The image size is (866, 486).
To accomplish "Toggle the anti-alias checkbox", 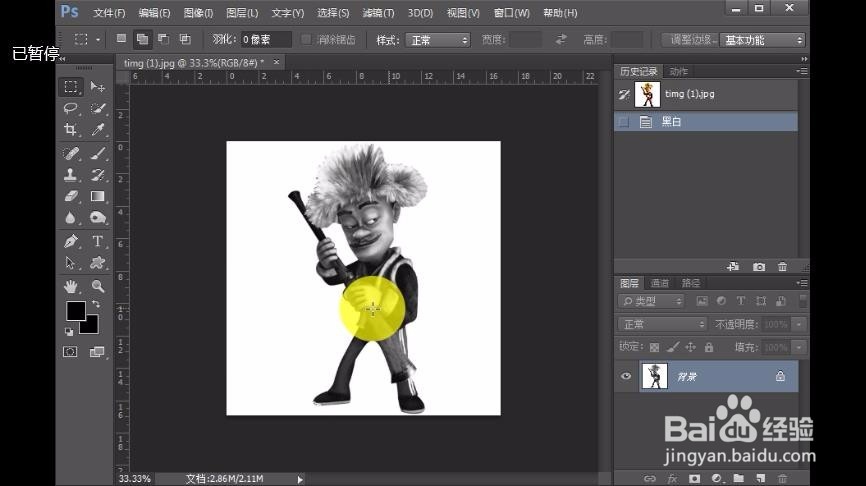I will point(306,40).
